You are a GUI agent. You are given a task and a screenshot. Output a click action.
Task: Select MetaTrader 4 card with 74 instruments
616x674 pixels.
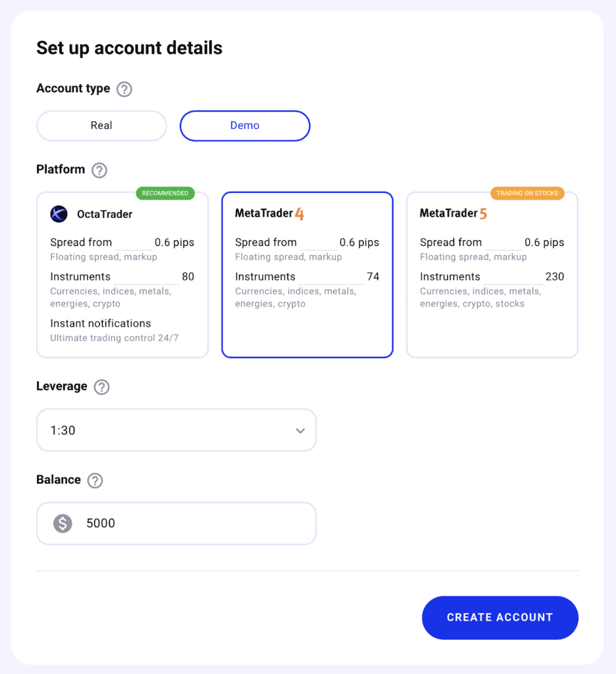(x=307, y=274)
